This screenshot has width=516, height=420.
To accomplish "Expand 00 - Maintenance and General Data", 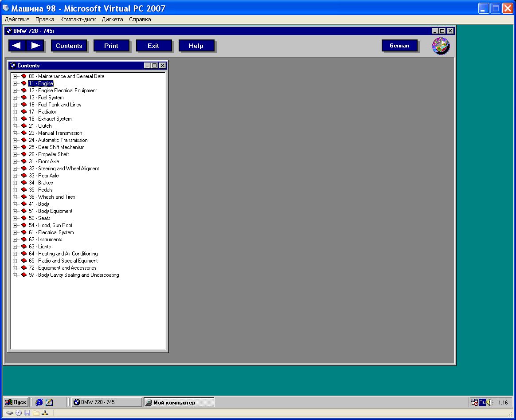I will (x=15, y=76).
